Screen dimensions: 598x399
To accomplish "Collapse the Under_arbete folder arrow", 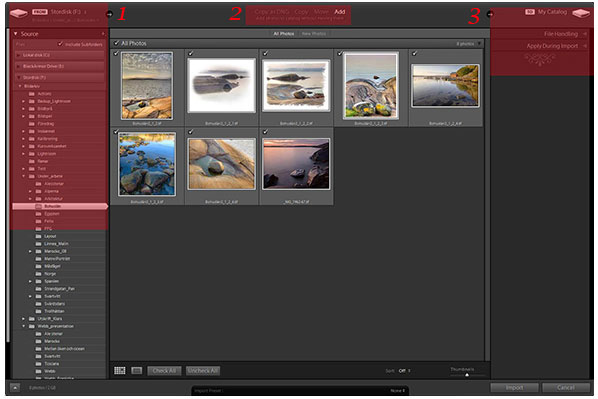I will [x=24, y=176].
